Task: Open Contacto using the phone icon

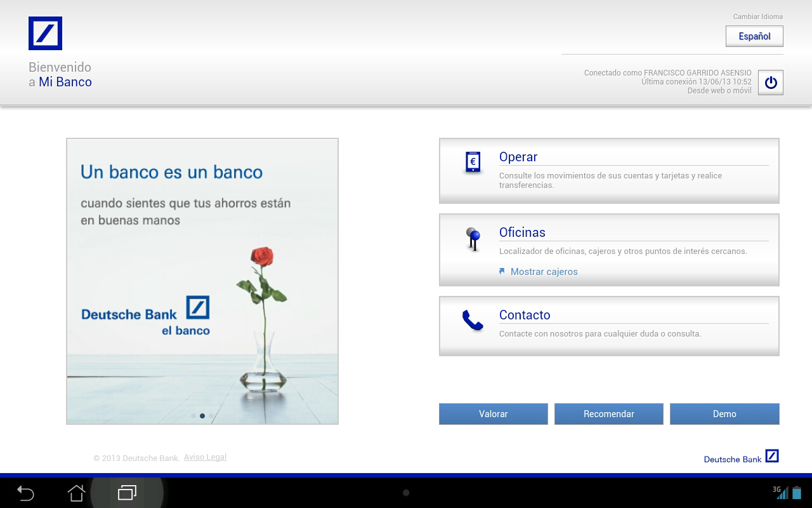Action: tap(472, 321)
